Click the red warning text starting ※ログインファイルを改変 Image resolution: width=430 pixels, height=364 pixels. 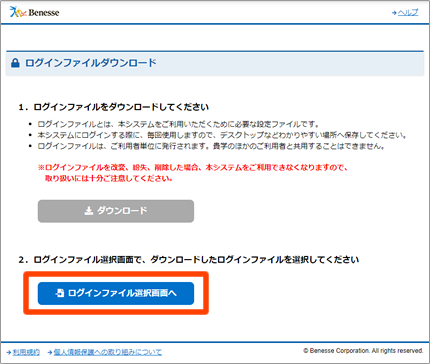[x=193, y=167]
